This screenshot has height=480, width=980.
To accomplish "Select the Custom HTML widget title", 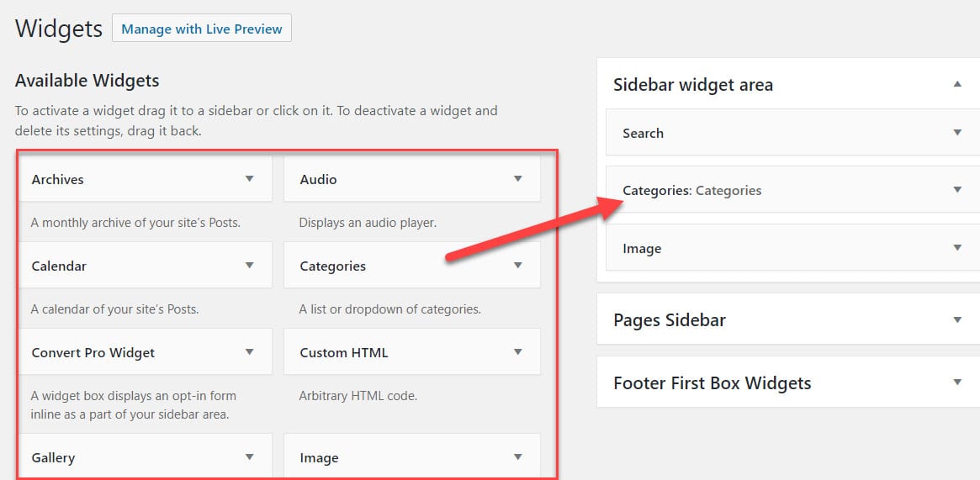I will tap(344, 352).
